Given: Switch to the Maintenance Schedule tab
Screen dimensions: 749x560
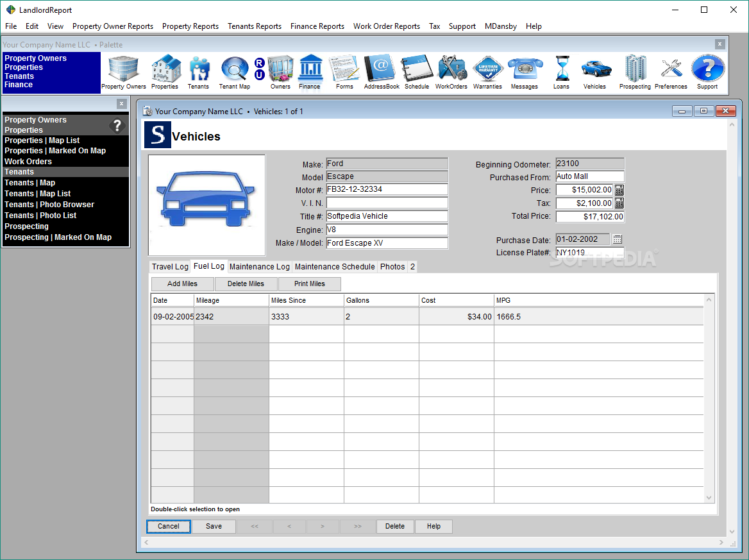Looking at the screenshot, I should pos(335,267).
